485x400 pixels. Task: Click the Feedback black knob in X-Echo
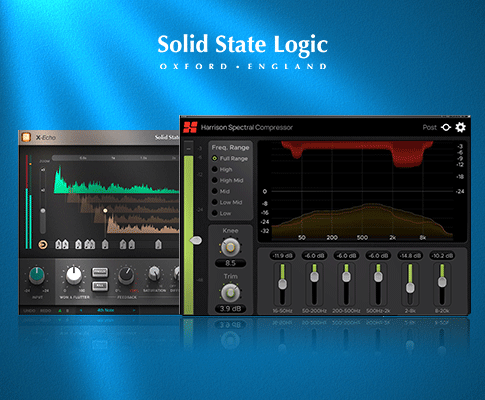(x=126, y=275)
